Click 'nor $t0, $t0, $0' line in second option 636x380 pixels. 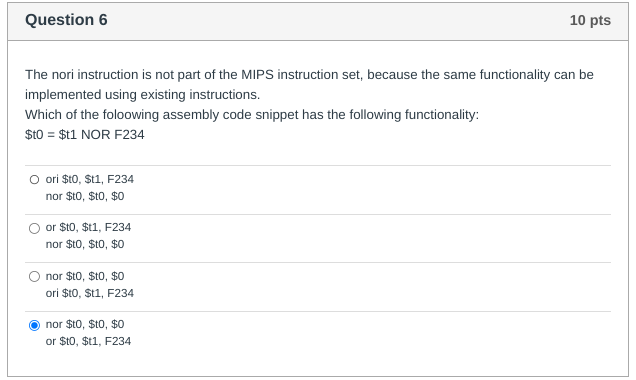tap(85, 244)
